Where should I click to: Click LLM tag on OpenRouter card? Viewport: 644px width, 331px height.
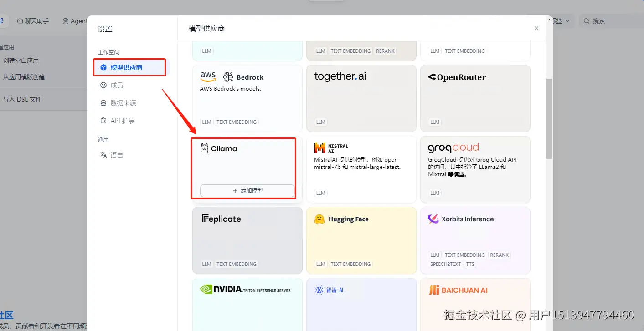tap(435, 122)
